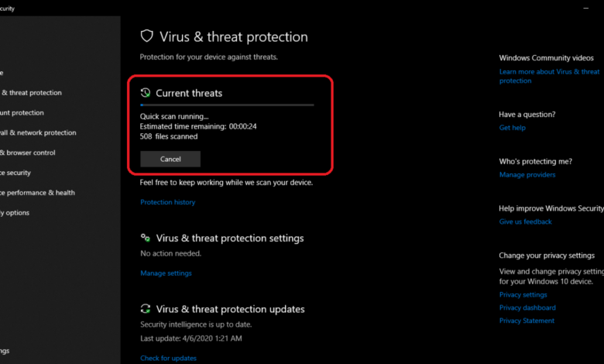Image resolution: width=604 pixels, height=364 pixels.
Task: Check for updates to security intelligence
Action: (x=168, y=358)
